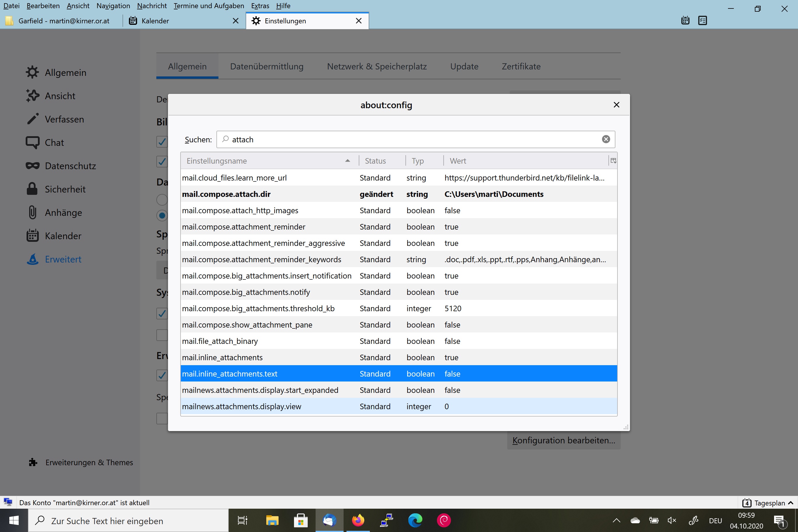Viewport: 798px width, 532px height.
Task: Open Erweiterungen & Themes puzzle icon
Action: click(33, 463)
